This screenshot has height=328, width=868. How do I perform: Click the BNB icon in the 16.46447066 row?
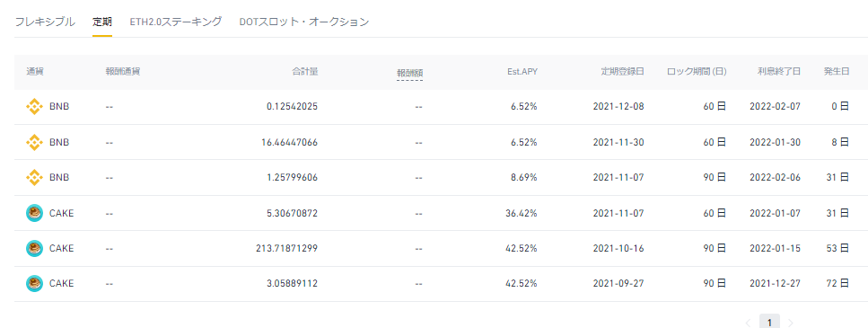pos(34,142)
